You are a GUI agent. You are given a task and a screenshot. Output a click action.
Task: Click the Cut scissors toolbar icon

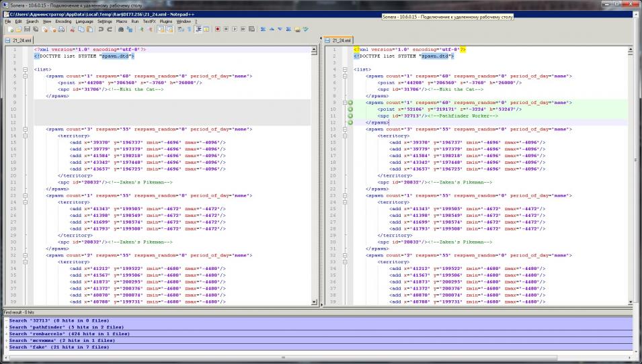pos(71,29)
